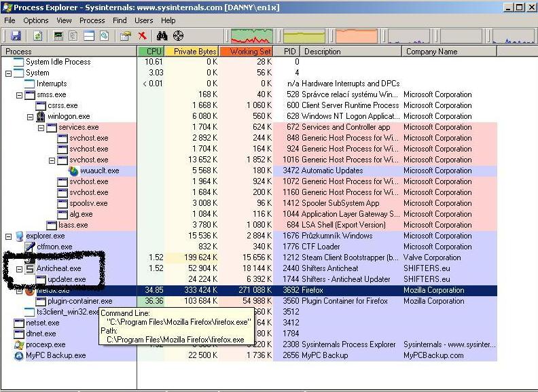The width and height of the screenshot is (538, 392).
Task: Click the System Idle Process icon
Action: pos(19,62)
